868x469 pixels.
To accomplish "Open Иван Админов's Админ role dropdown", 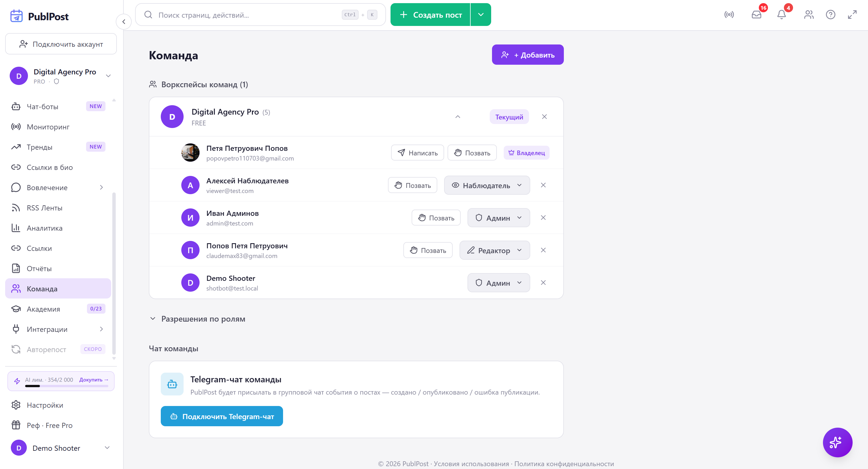I will (x=499, y=218).
